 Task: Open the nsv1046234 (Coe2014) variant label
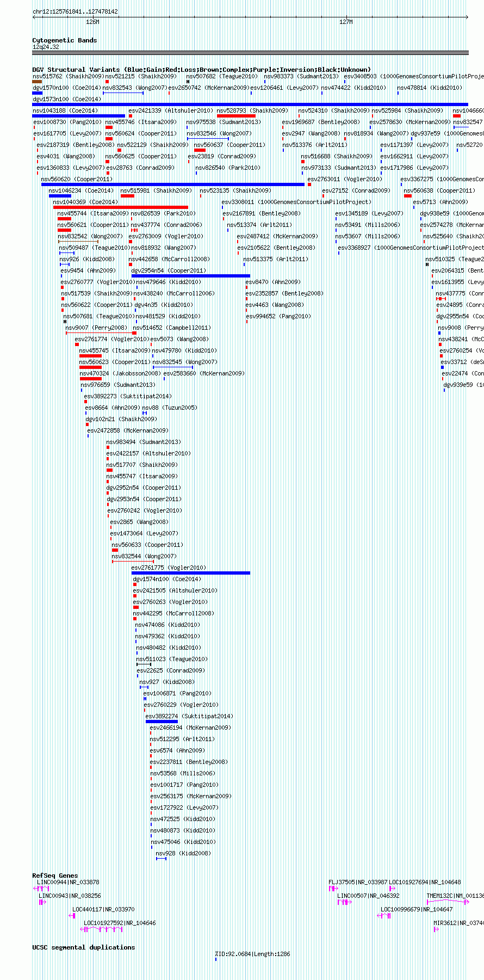tap(81, 190)
